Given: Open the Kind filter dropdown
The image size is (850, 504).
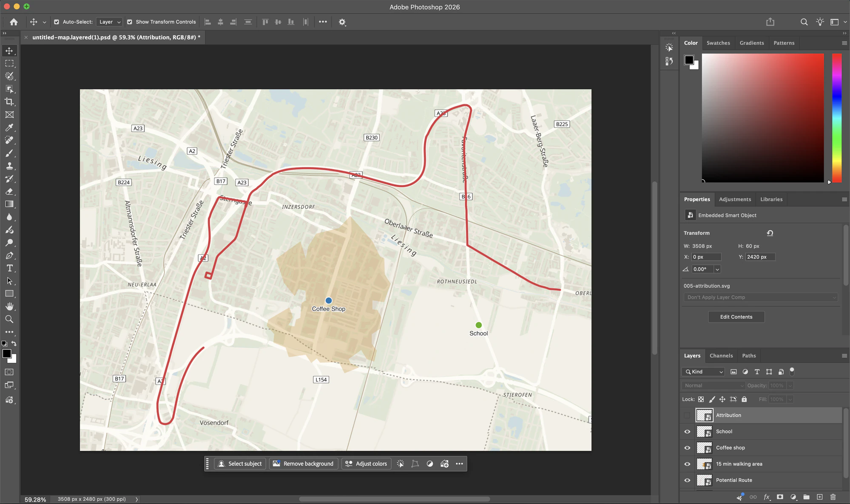Looking at the screenshot, I should [x=704, y=372].
